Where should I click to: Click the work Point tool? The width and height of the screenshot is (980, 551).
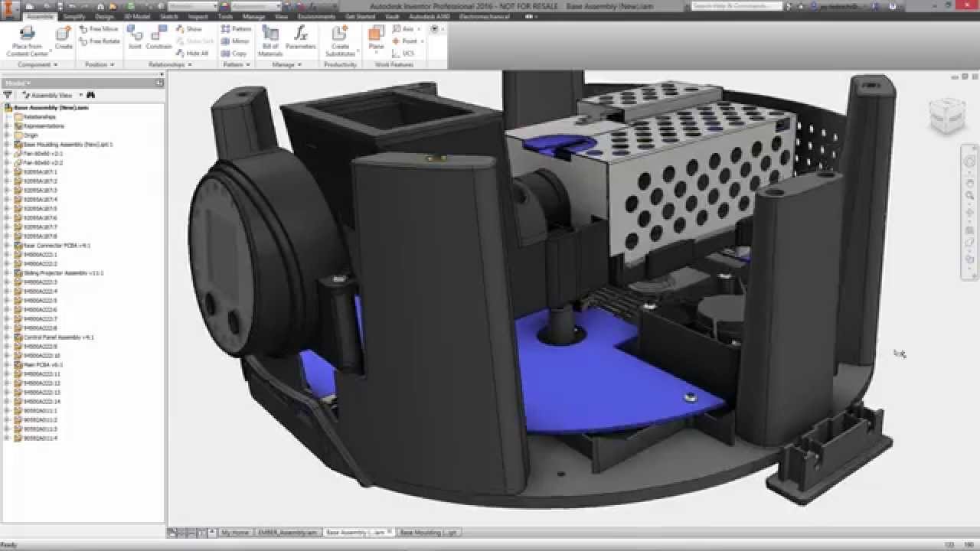[x=404, y=41]
